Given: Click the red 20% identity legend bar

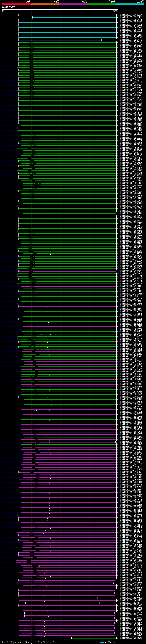Looking at the screenshot, I should (16, 4).
